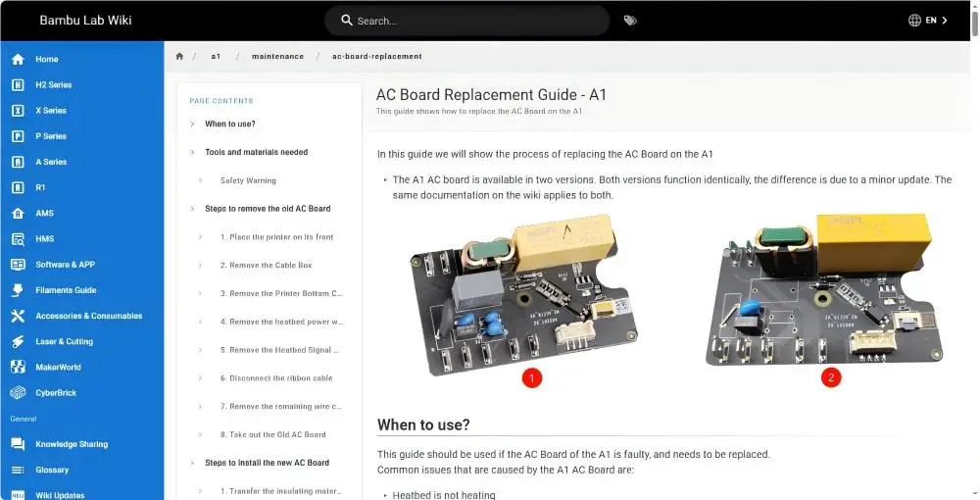This screenshot has height=500, width=980.
Task: Click the HMS search-list icon
Action: (18, 239)
